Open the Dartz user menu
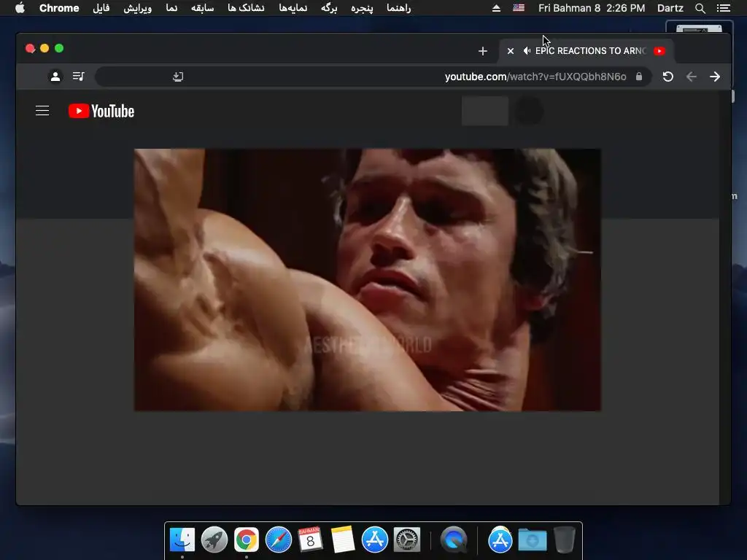 [x=670, y=8]
